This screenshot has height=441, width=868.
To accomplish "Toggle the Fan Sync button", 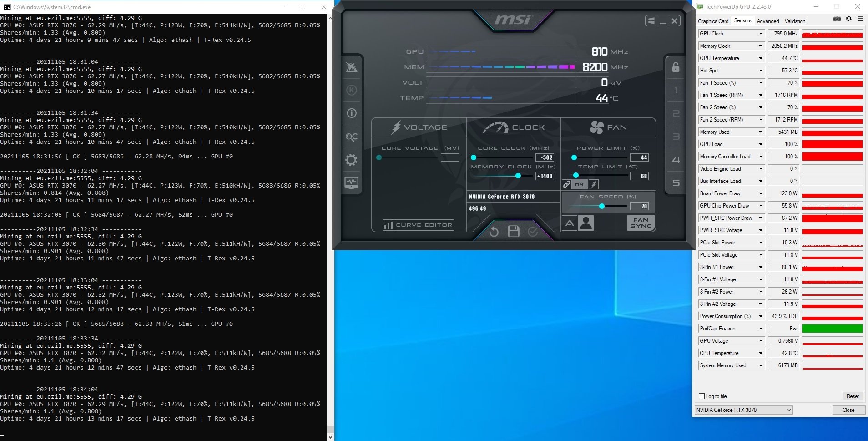I will pos(641,223).
